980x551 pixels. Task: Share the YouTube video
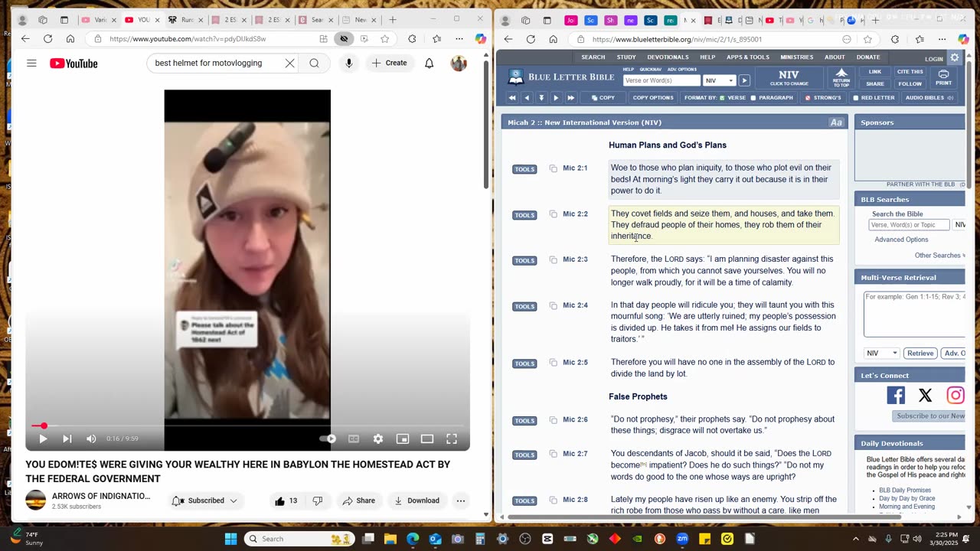coord(358,500)
